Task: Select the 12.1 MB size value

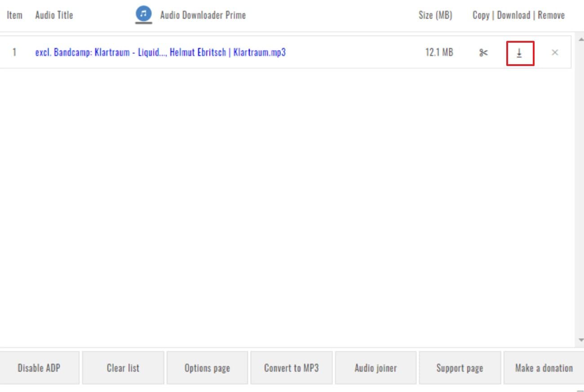Action: (x=439, y=53)
